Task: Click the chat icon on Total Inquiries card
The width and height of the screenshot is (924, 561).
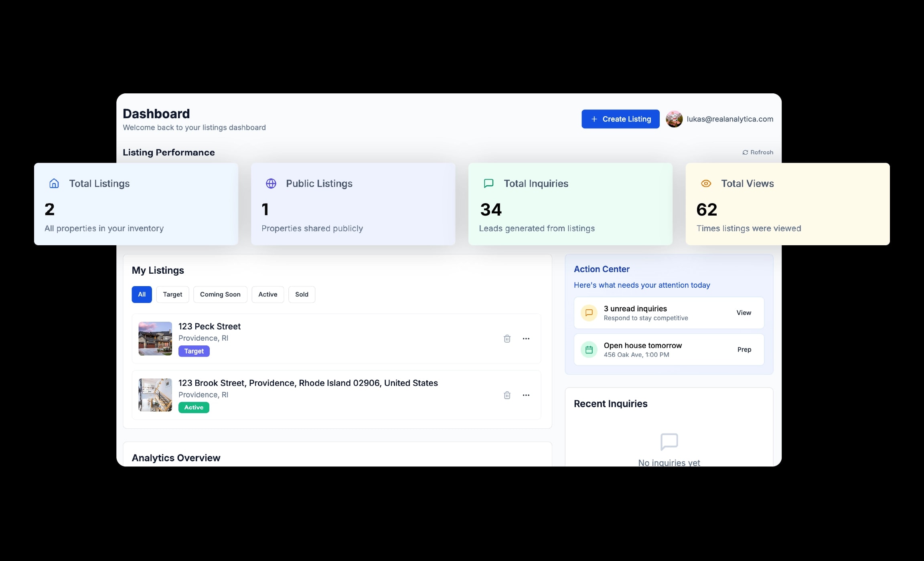Action: click(488, 184)
